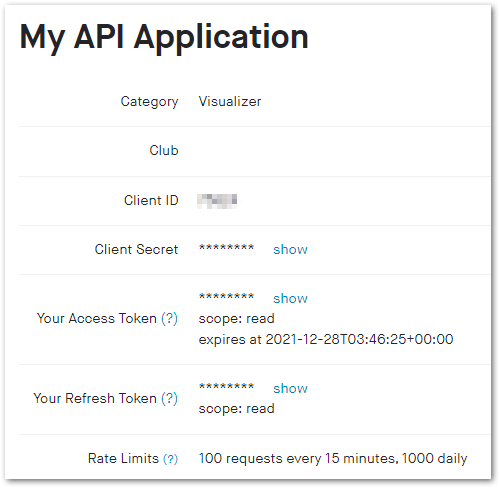The height and width of the screenshot is (488, 500).
Task: Reveal Your Access Token via show link
Action: coord(290,298)
